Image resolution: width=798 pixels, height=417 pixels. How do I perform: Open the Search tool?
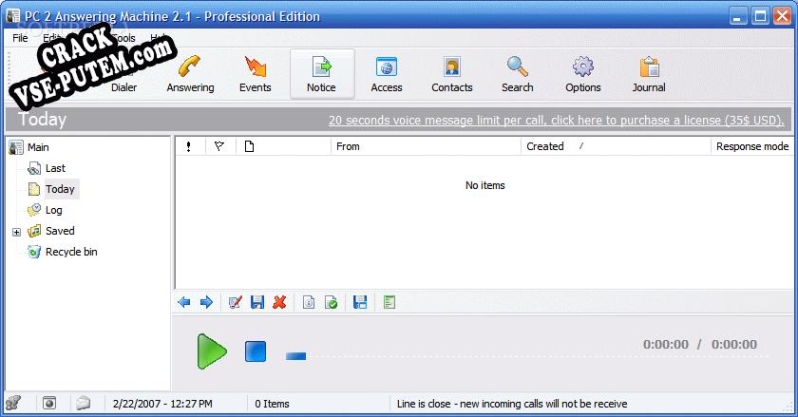[x=518, y=74]
